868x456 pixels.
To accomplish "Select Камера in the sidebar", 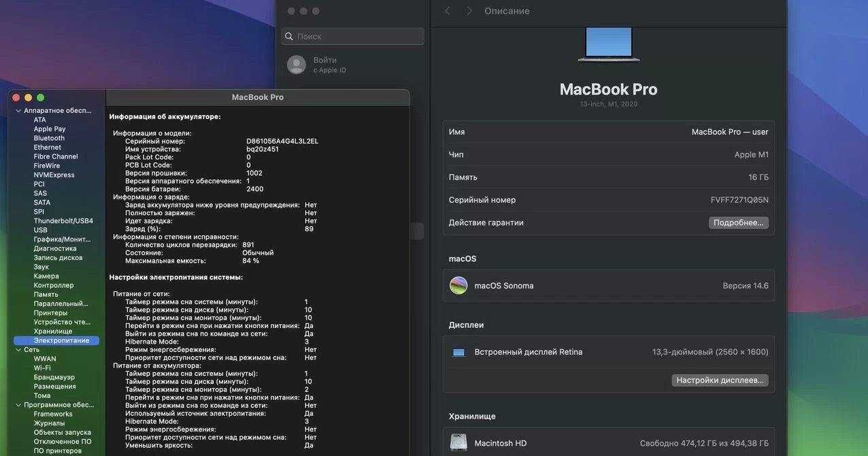I will 46,276.
